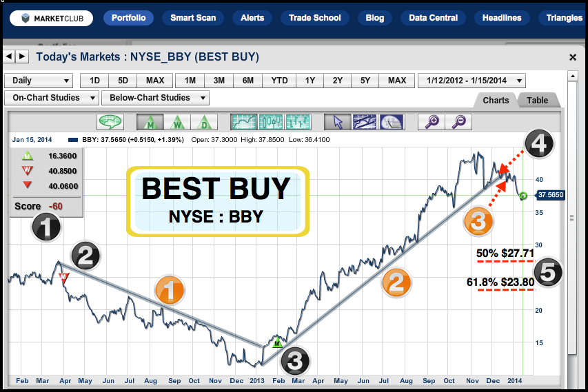Select the 1D intraday range button
Screen dimensions: 588x392
(x=94, y=81)
